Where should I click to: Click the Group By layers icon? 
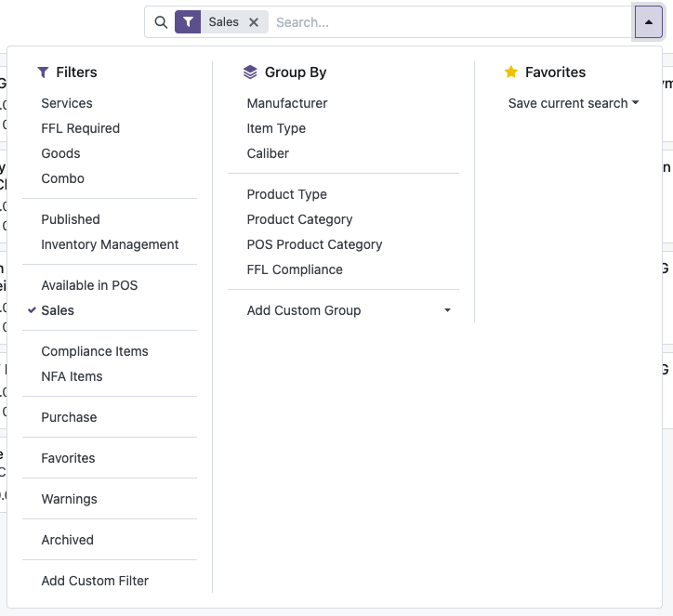(249, 72)
